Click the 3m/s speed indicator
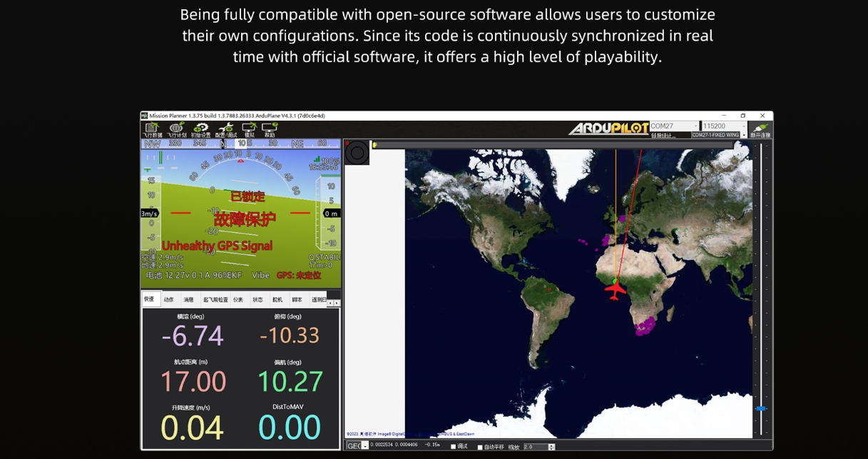 [149, 213]
